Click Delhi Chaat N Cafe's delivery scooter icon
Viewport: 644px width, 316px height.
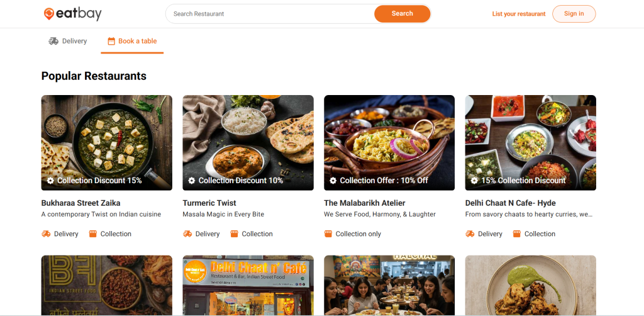click(470, 234)
